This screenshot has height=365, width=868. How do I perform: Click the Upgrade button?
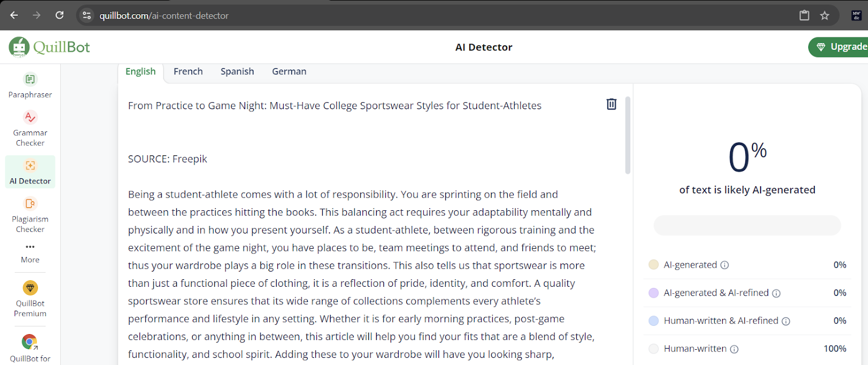(839, 47)
